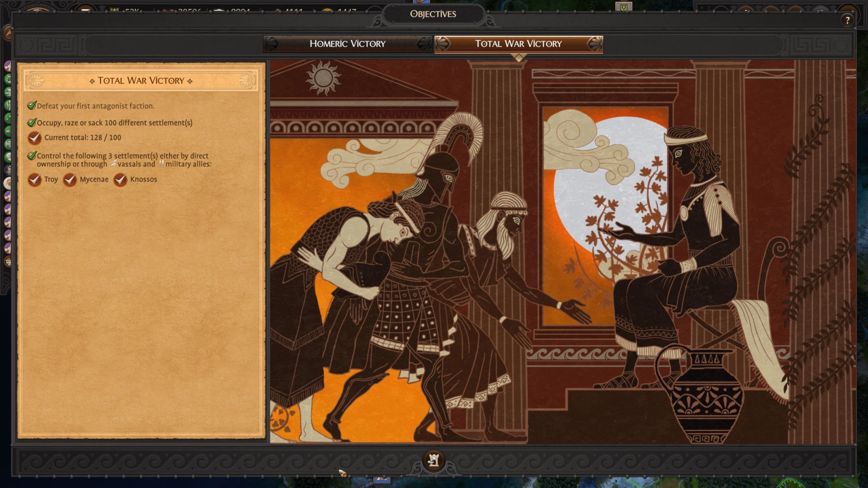Click the Knossos settlement checkmark
This screenshot has width=868, height=488.
point(120,179)
